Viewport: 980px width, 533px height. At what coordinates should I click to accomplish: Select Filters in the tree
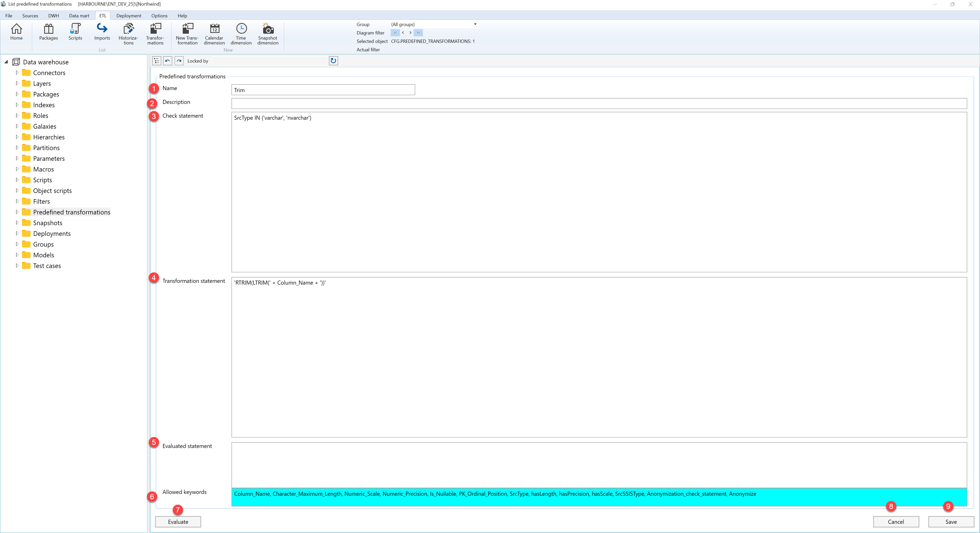coord(41,201)
